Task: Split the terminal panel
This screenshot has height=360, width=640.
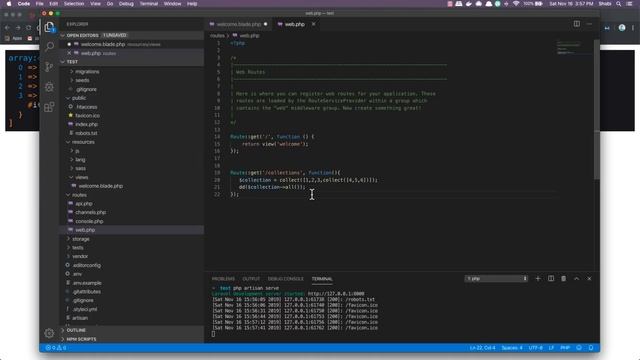Action: click(x=551, y=279)
